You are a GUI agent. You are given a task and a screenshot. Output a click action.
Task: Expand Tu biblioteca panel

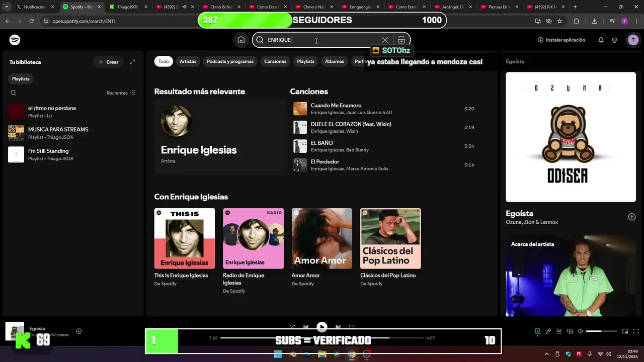coord(132,62)
